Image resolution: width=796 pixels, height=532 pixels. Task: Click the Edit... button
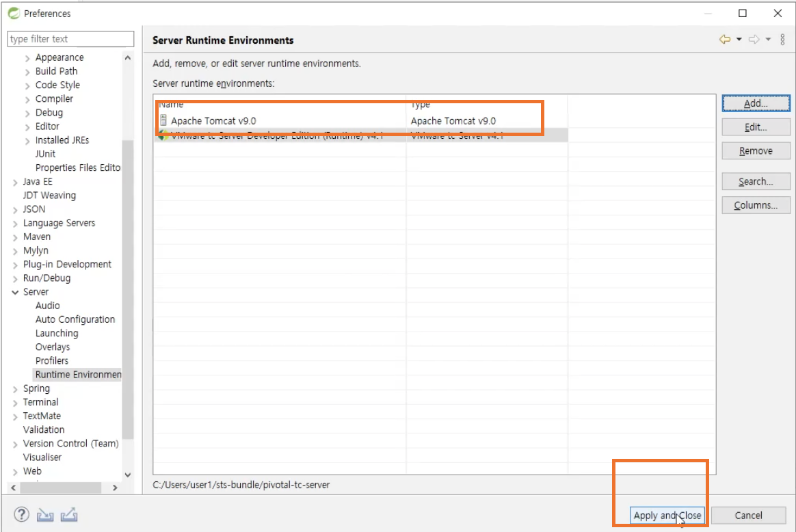(756, 127)
